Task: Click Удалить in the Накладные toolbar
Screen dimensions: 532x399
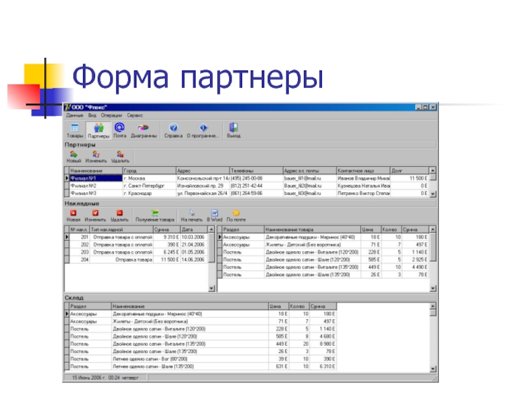Action: (x=120, y=215)
